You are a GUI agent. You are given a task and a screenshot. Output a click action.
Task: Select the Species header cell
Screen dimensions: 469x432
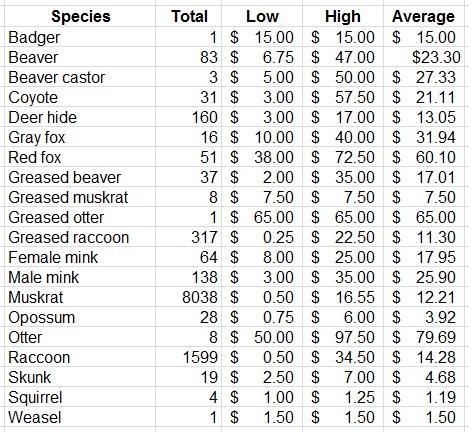80,16
